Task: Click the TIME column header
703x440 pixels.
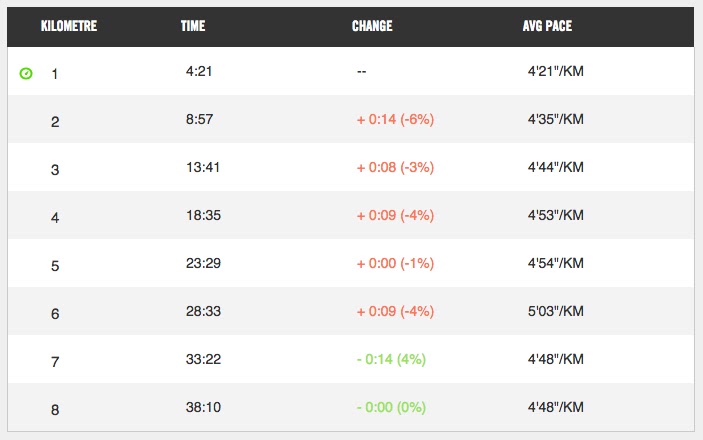Action: pos(195,26)
